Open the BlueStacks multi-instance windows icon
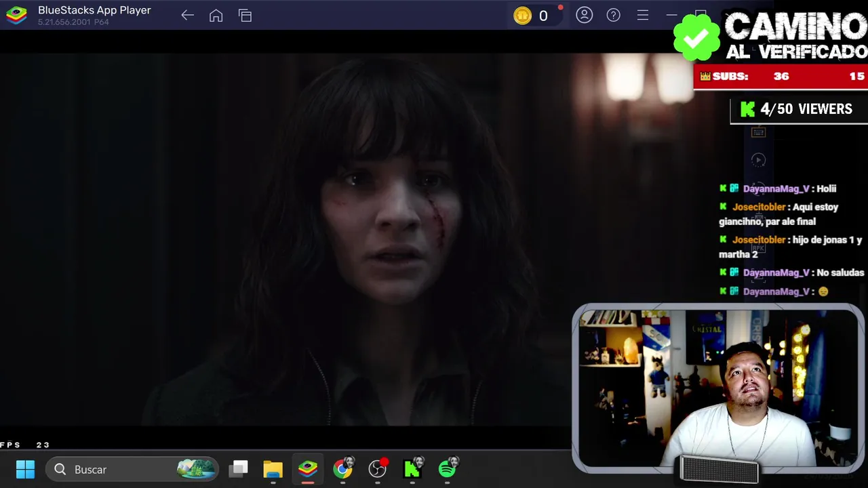 (245, 16)
